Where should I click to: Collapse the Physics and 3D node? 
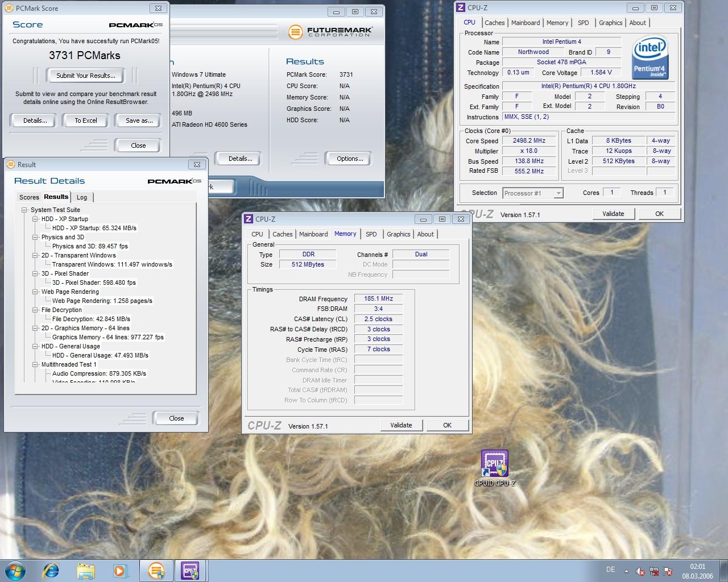(35, 237)
